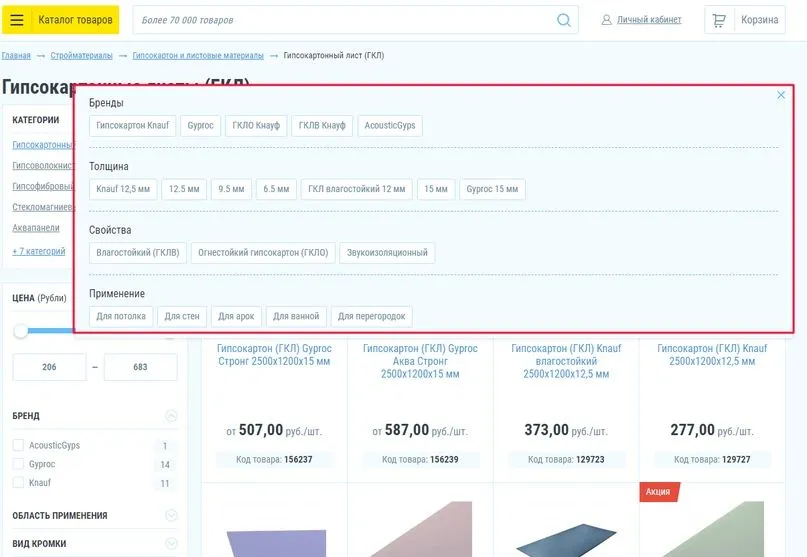The width and height of the screenshot is (807, 557).
Task: Click the Акция promo badge
Action: [x=659, y=492]
